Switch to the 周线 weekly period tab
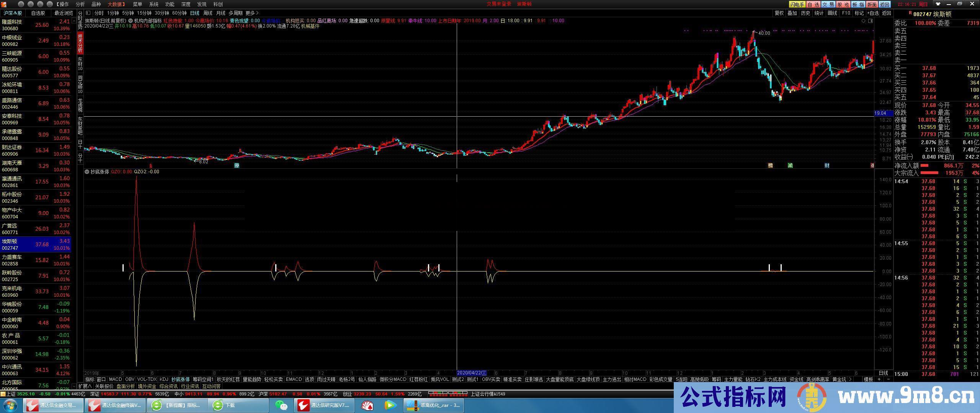This screenshot has height=413, width=980. click(x=207, y=13)
